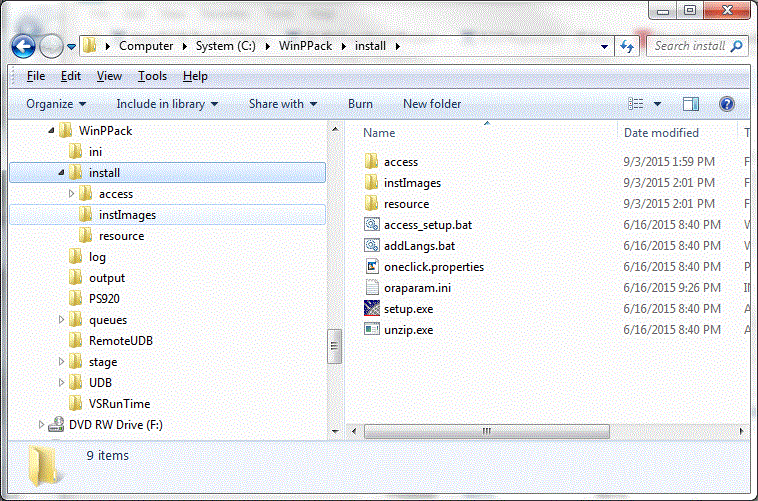Click the Burn button

360,104
